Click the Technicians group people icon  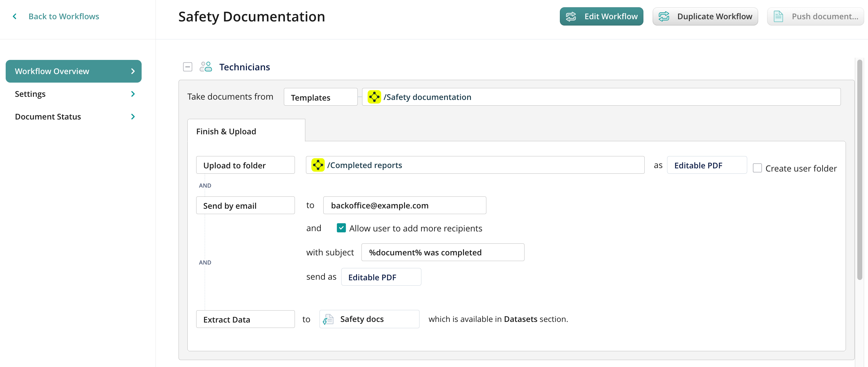(206, 67)
